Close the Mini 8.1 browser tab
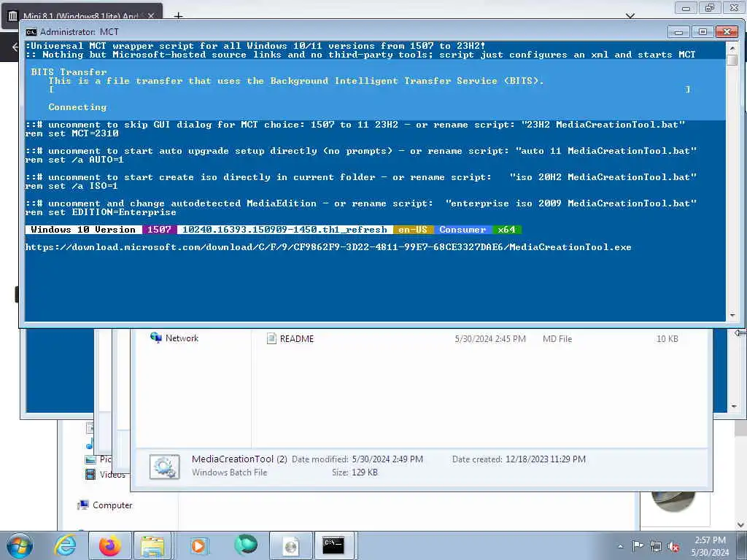The height and width of the screenshot is (560, 747). [151, 16]
